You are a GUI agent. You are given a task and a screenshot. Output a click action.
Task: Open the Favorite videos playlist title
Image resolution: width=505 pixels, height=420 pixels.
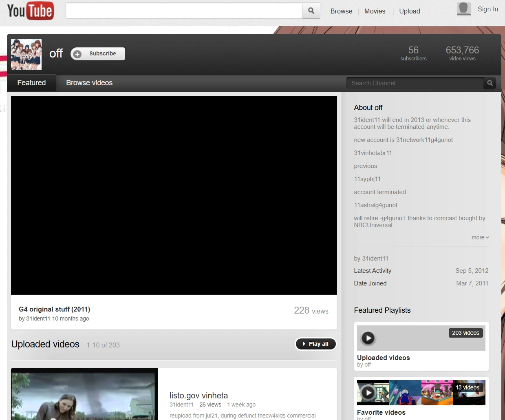pos(381,412)
